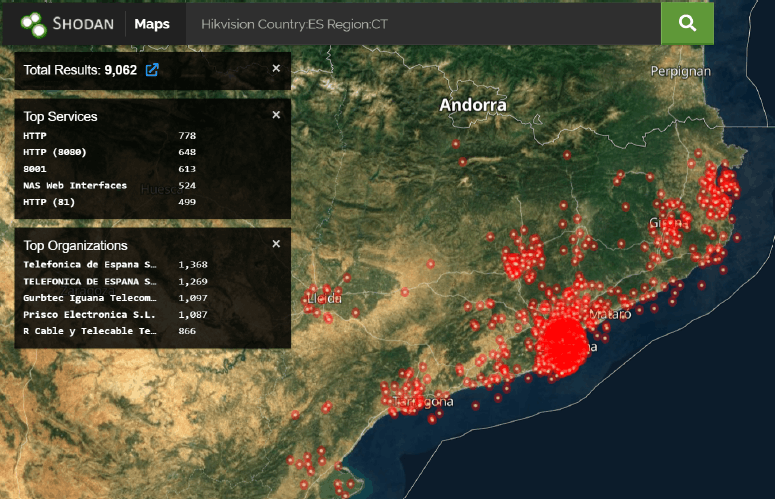Focus the Hikvision search query field
The image size is (775, 499).
pyautogui.click(x=424, y=24)
